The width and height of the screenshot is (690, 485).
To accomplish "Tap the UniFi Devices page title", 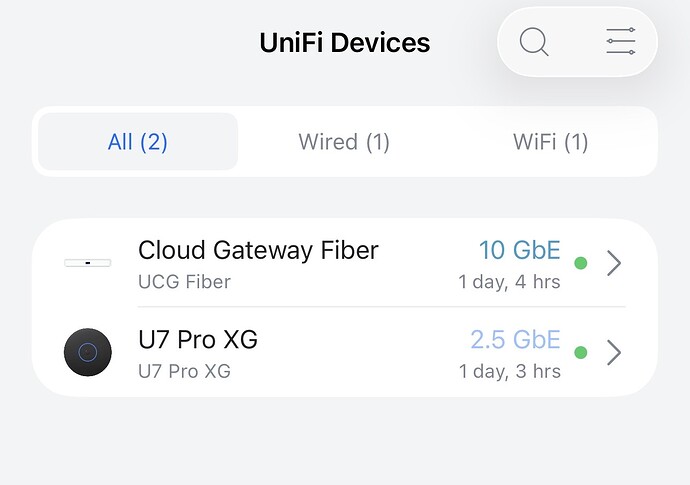I will point(345,43).
